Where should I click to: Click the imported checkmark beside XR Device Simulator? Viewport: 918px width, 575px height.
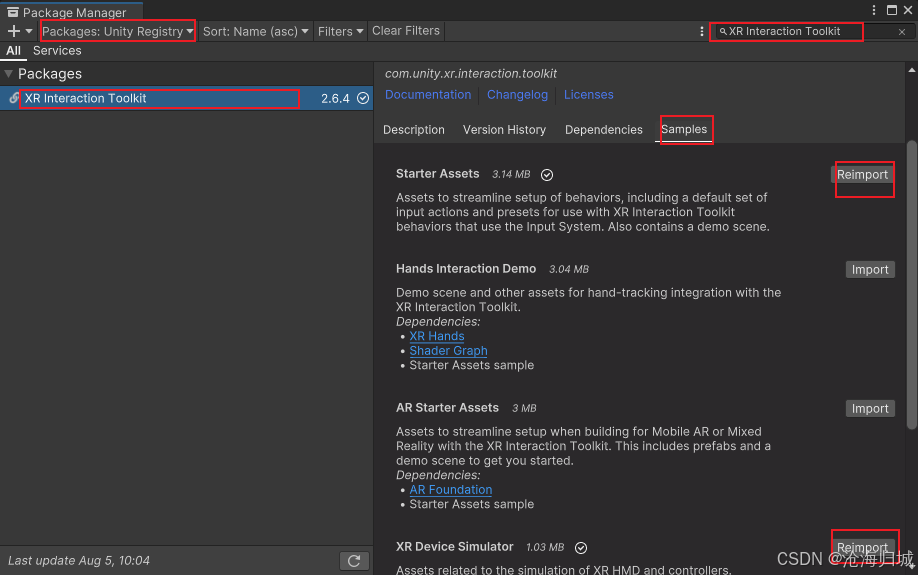pos(581,548)
